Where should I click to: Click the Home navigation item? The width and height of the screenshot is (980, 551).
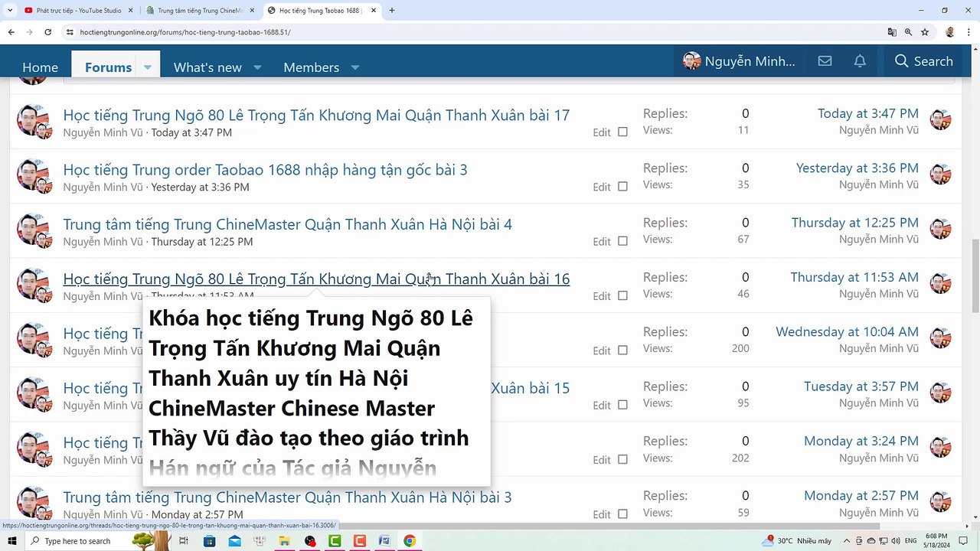click(x=40, y=67)
